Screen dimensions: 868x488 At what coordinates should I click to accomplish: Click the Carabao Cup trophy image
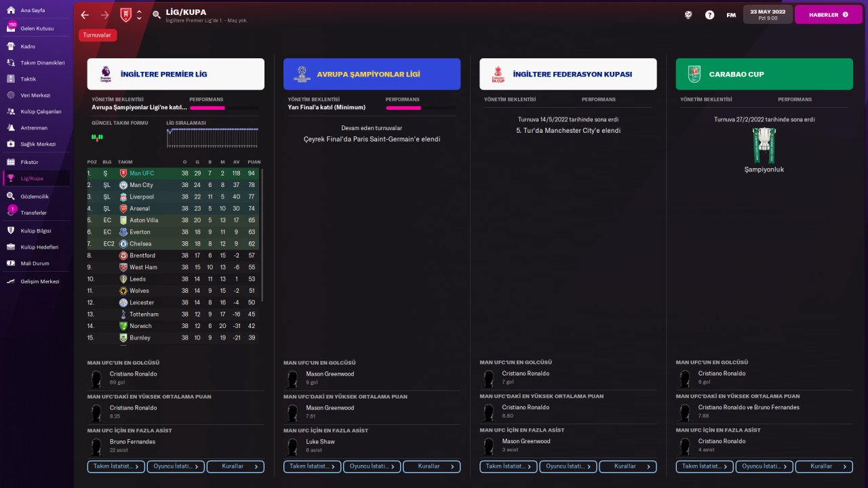pos(764,144)
